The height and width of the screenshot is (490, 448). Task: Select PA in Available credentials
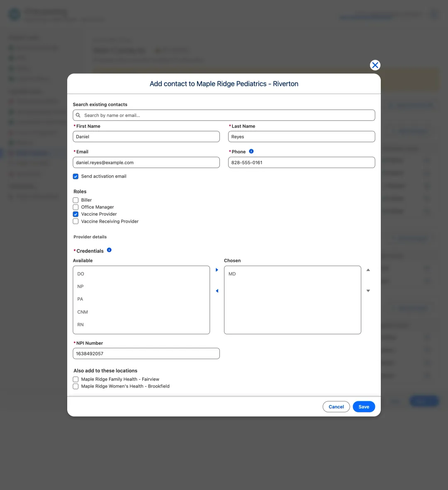pos(141,299)
